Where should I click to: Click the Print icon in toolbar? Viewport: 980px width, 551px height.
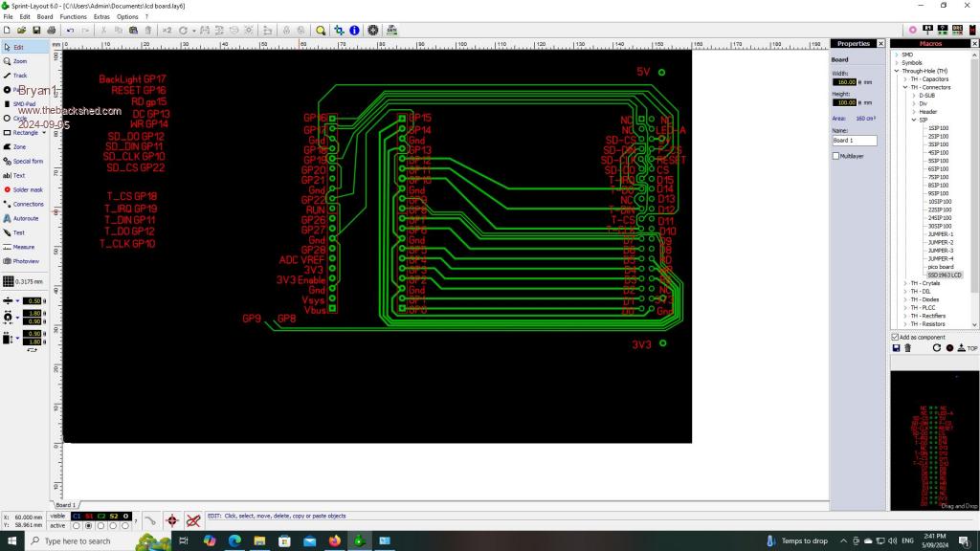click(51, 31)
